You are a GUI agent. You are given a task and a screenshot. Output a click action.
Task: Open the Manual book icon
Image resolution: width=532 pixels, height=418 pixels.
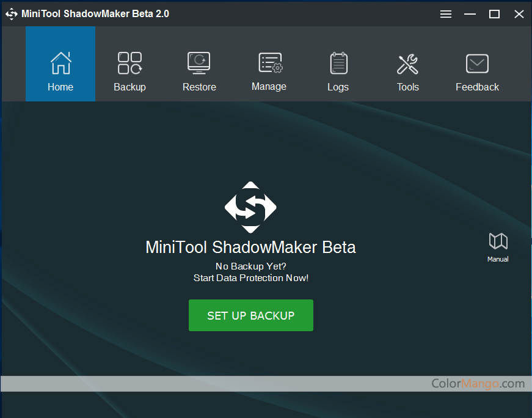click(498, 241)
